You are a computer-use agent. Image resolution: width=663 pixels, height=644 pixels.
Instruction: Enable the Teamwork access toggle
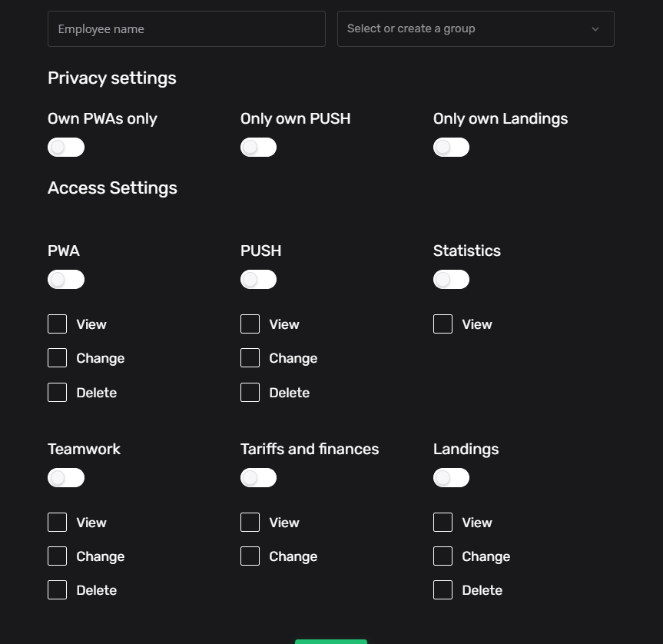click(66, 478)
